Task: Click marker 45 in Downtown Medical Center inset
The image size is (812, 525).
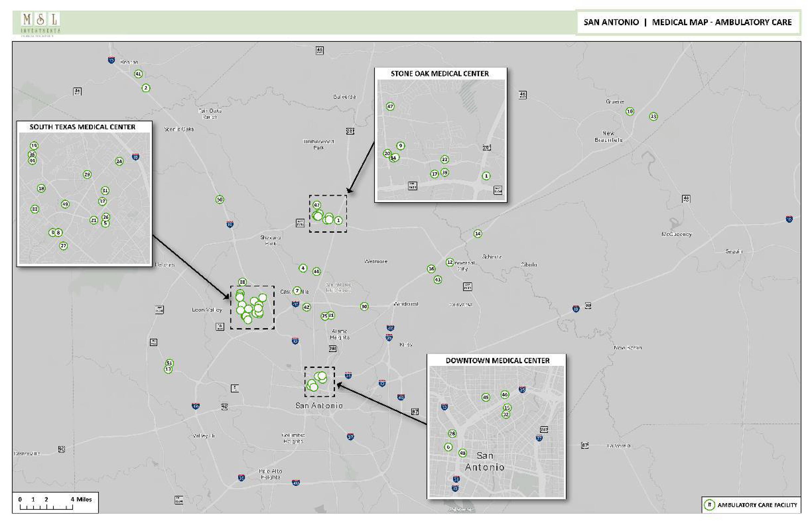Action: click(x=486, y=397)
